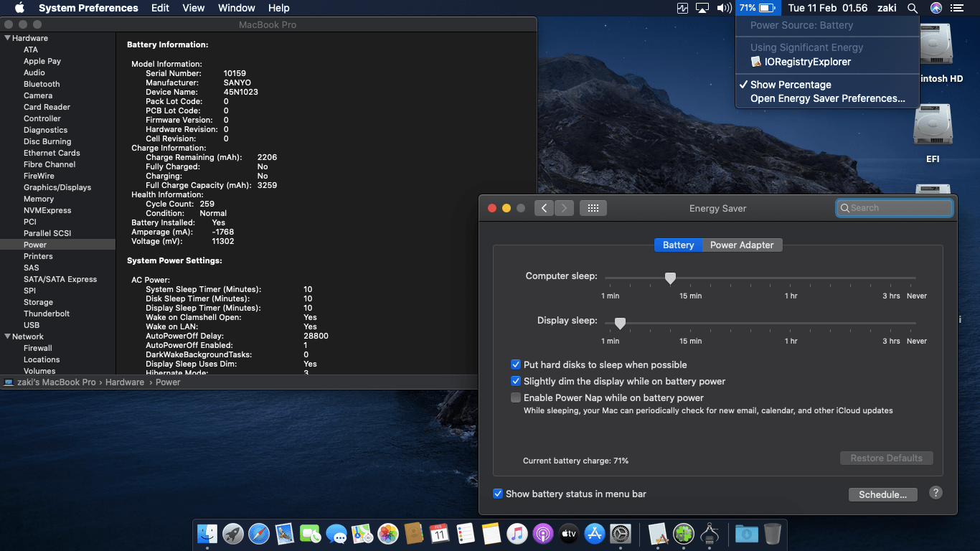Click the AirPlay icon in menu bar
The height and width of the screenshot is (551, 980).
(x=702, y=8)
